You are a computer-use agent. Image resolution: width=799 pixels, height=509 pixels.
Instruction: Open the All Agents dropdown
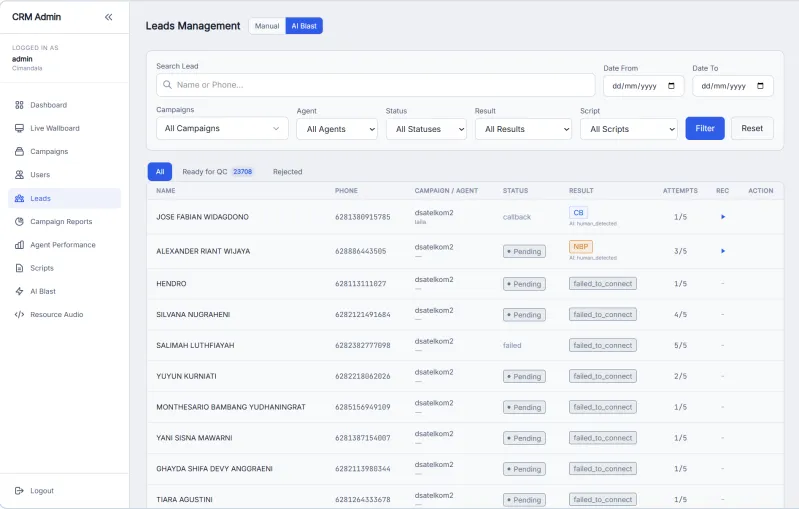pos(337,129)
